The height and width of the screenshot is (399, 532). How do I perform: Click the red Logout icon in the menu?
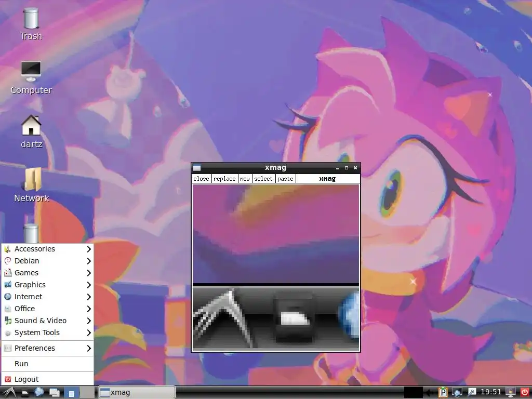click(x=8, y=379)
